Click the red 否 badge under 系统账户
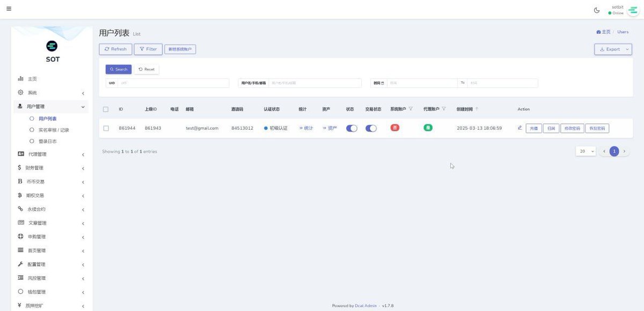 [x=395, y=128]
